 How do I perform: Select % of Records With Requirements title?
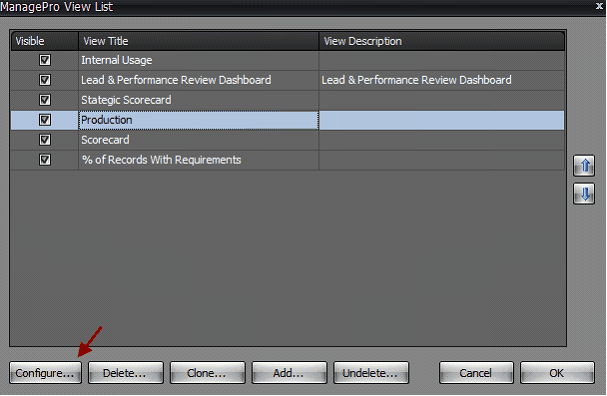click(x=199, y=160)
